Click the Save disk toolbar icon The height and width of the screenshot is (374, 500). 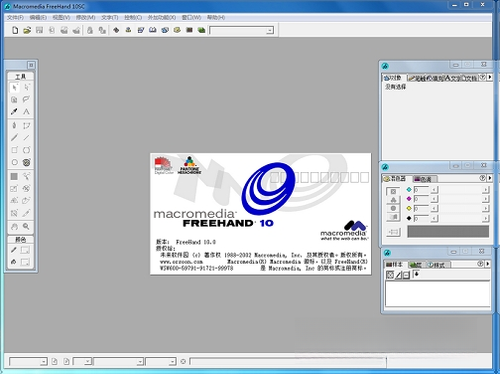[39, 30]
